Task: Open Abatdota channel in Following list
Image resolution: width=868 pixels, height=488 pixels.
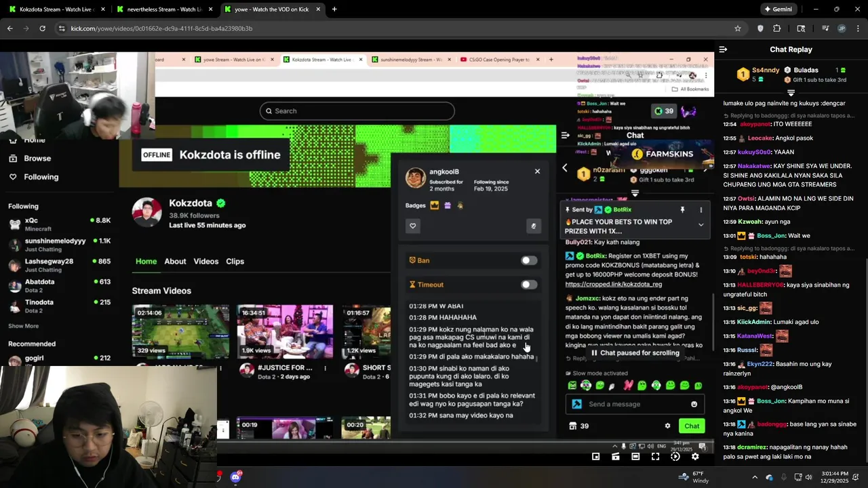Action: point(60,285)
